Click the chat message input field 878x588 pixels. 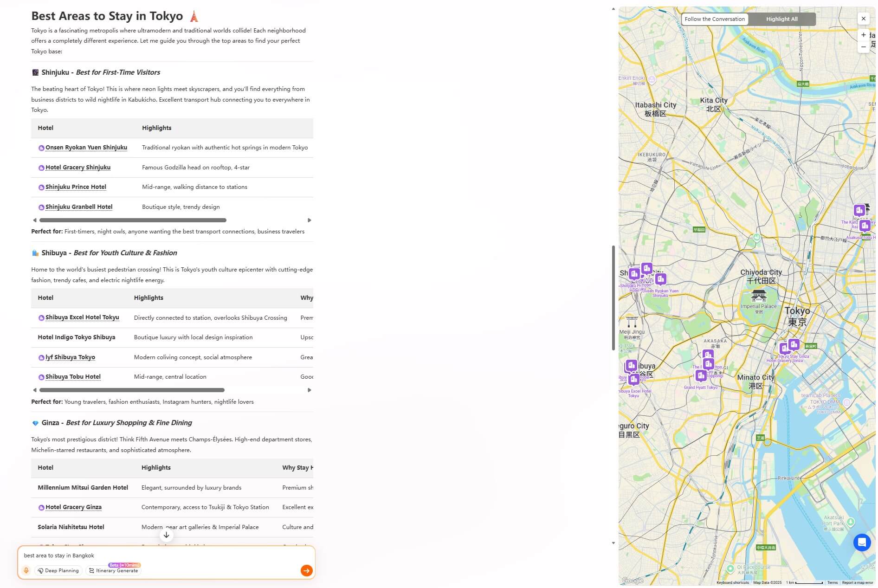click(158, 556)
